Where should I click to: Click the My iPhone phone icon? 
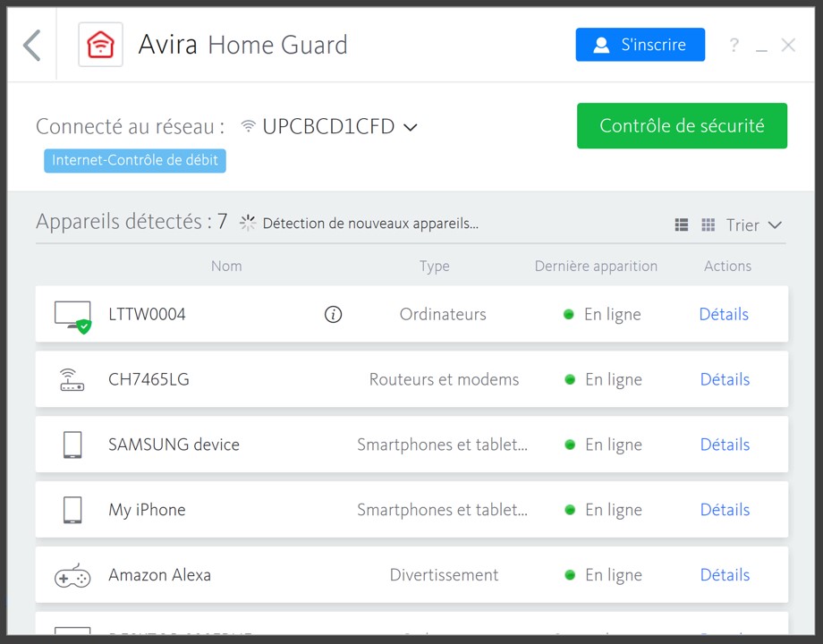[72, 510]
